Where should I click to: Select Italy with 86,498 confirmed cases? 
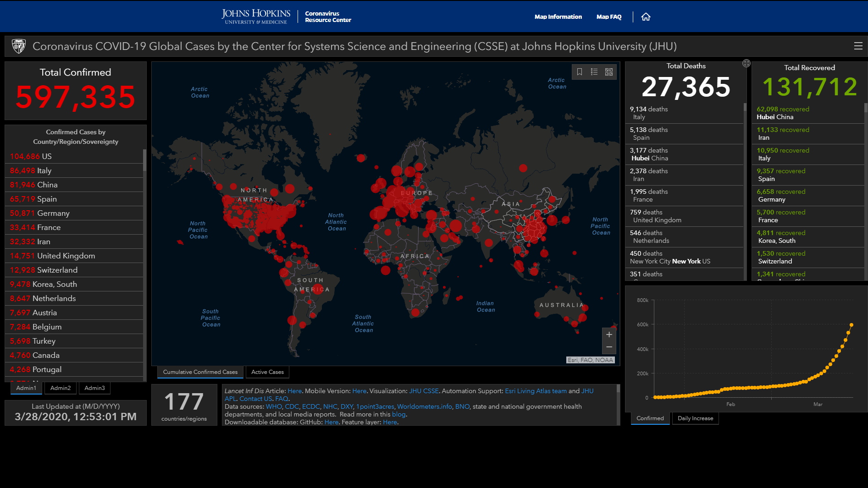tap(74, 170)
